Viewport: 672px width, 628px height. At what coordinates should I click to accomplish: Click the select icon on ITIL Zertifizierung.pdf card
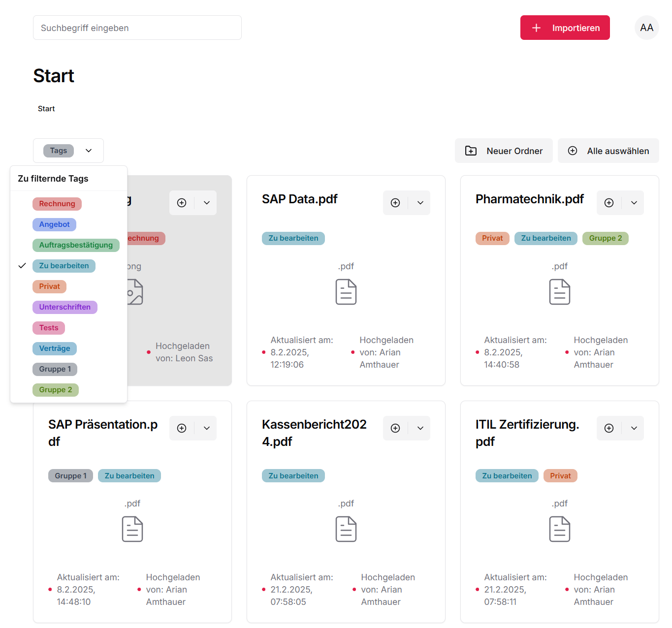click(609, 428)
